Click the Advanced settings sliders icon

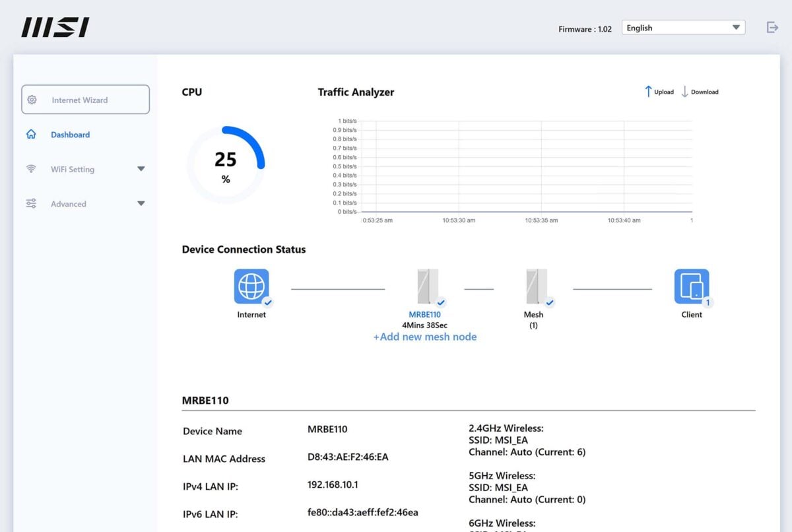pos(31,203)
